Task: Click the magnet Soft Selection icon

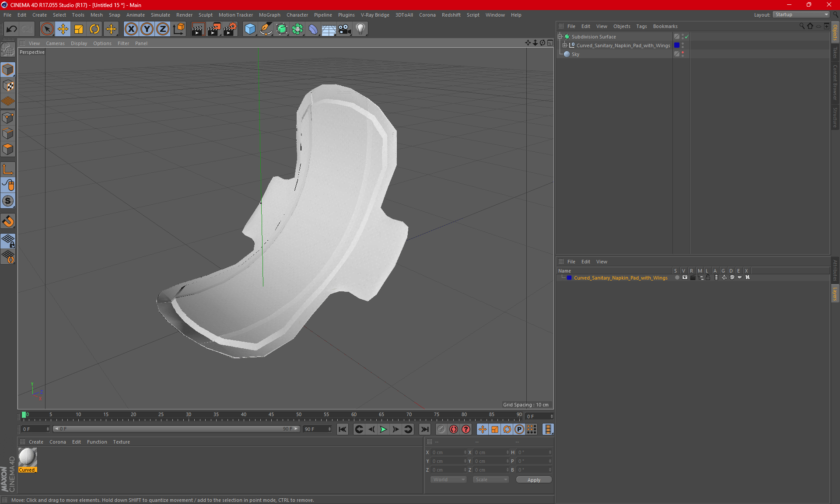Action: point(8,221)
